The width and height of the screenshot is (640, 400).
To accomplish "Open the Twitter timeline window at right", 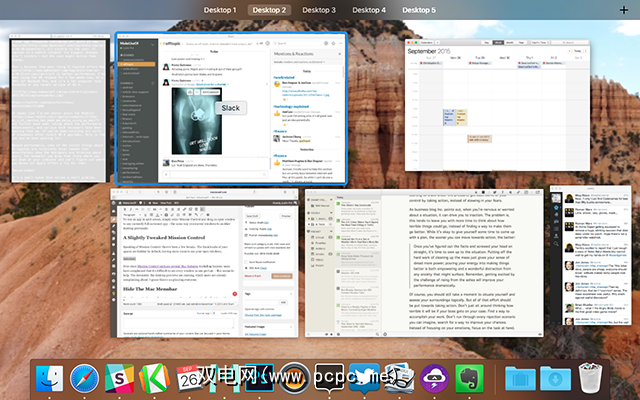I will [x=590, y=262].
